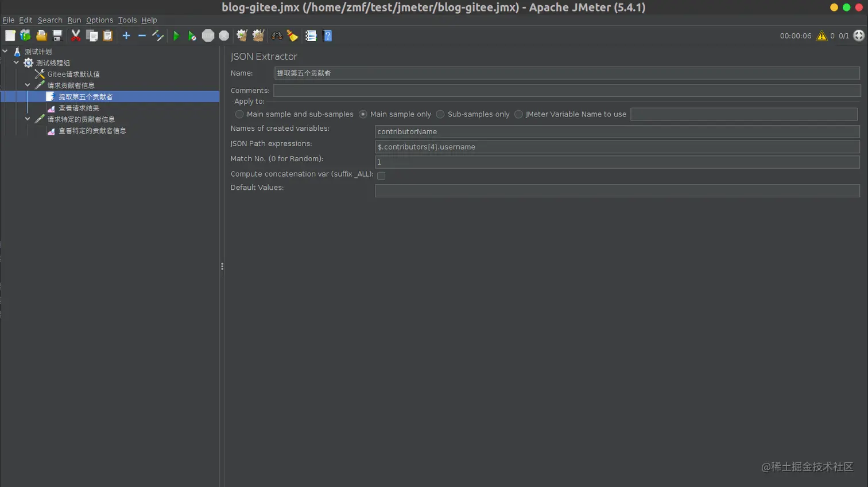The width and height of the screenshot is (868, 487).
Task: Start the test with green play icon
Action: tap(176, 36)
